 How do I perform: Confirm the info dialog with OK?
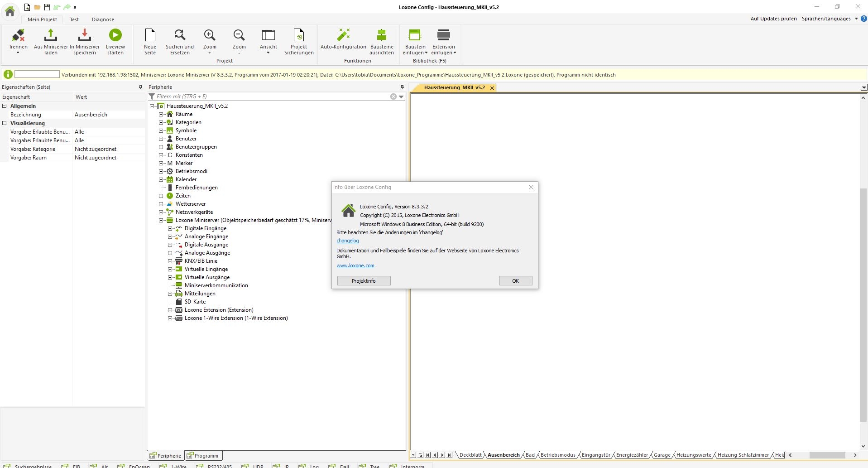pos(515,281)
